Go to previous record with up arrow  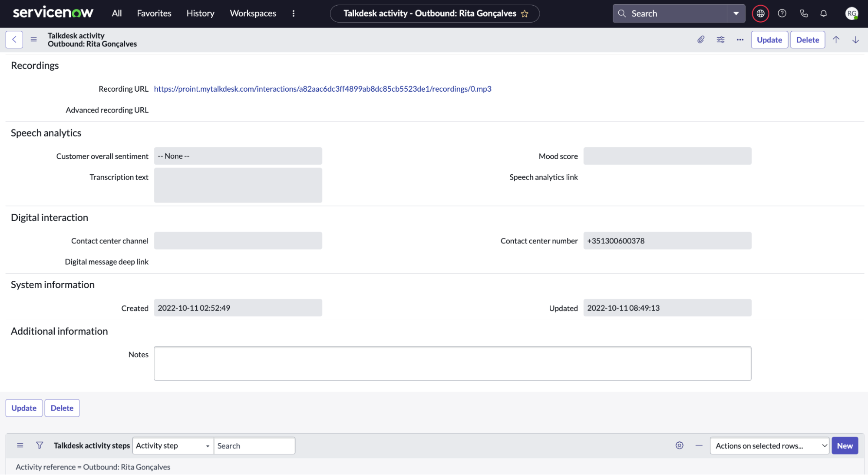pos(836,40)
